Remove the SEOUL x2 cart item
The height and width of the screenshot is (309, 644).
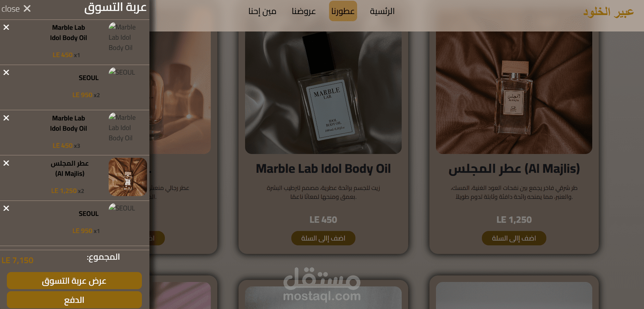coord(6,73)
